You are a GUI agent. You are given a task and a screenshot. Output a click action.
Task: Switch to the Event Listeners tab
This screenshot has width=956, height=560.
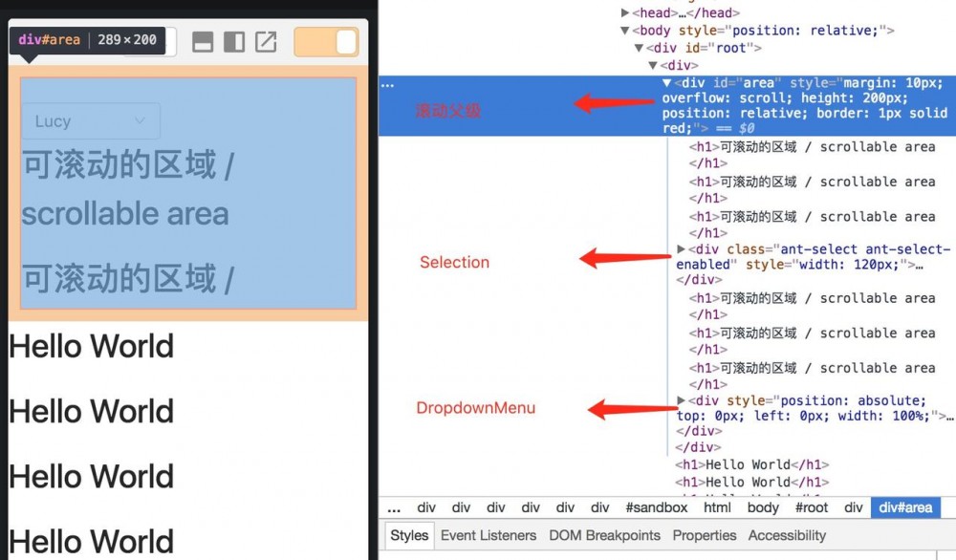(x=489, y=535)
